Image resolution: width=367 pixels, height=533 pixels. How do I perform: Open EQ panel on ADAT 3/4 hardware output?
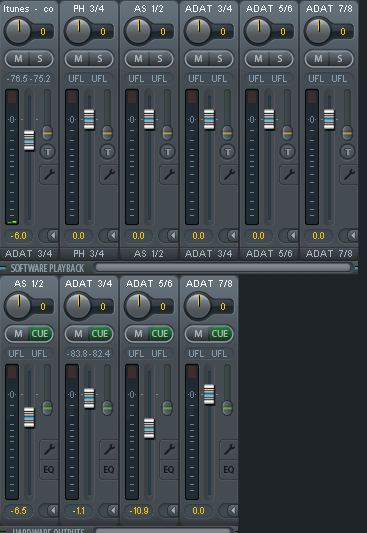[x=109, y=470]
